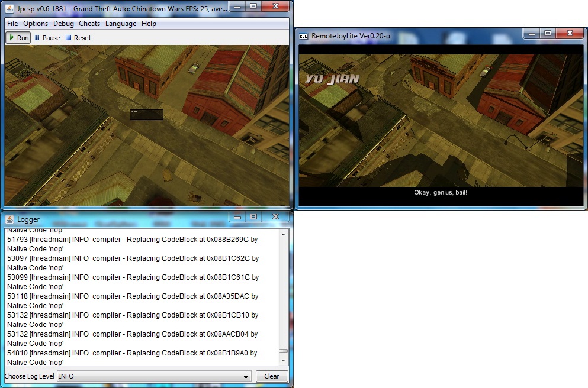
Task: Open the Options menu
Action: click(x=36, y=24)
